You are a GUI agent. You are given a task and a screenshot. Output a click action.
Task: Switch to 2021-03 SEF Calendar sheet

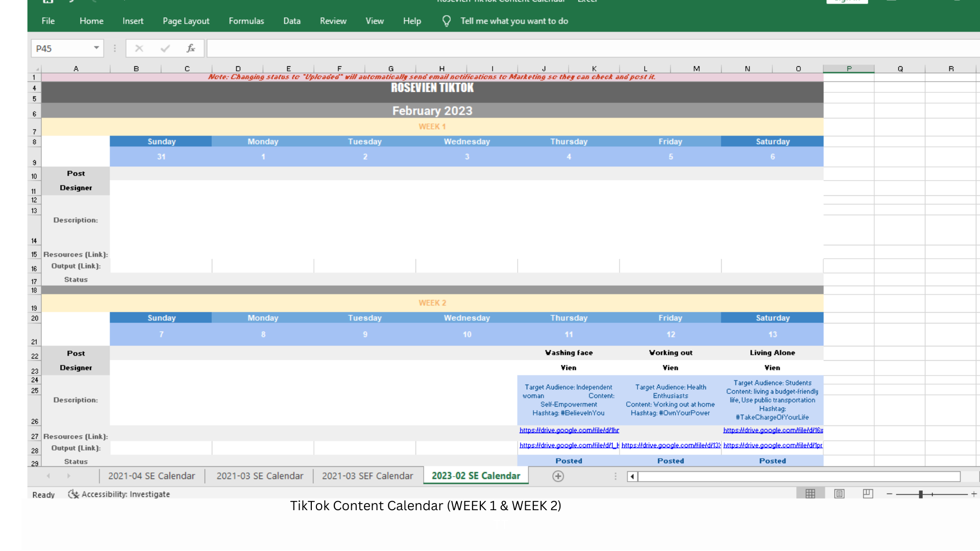click(x=367, y=476)
